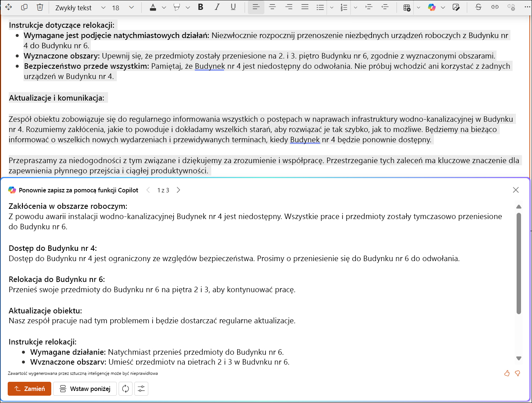Give the suggestion a thumbs down

[518, 373]
